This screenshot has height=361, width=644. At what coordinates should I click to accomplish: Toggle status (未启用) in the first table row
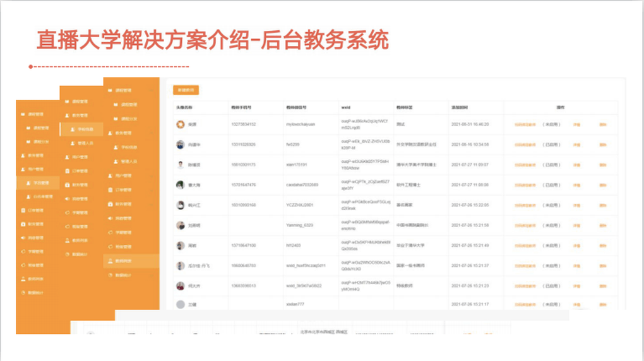551,124
